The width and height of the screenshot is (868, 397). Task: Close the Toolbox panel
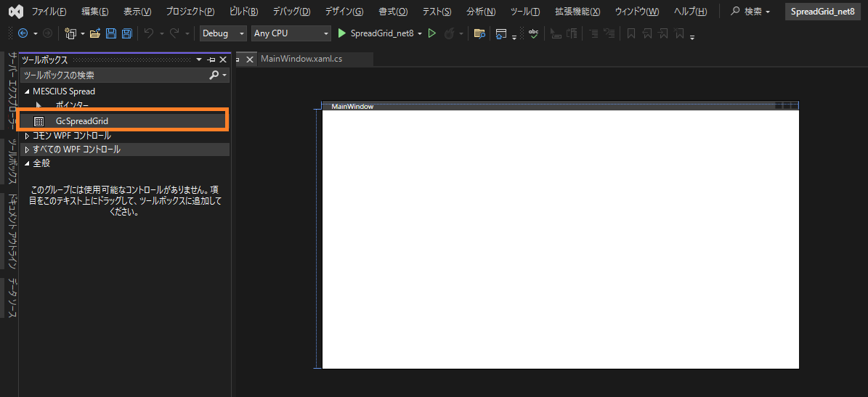223,60
